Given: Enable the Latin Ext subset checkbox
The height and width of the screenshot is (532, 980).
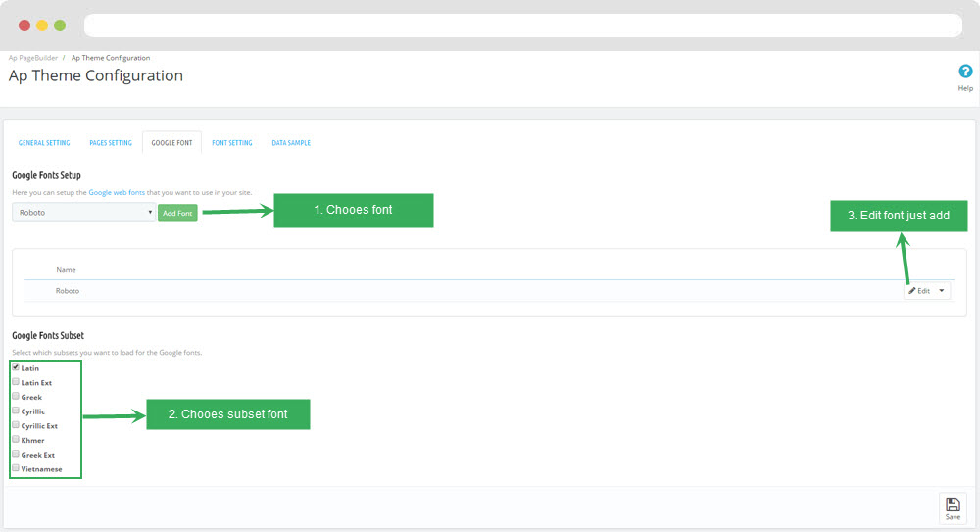Looking at the screenshot, I should 16,382.
